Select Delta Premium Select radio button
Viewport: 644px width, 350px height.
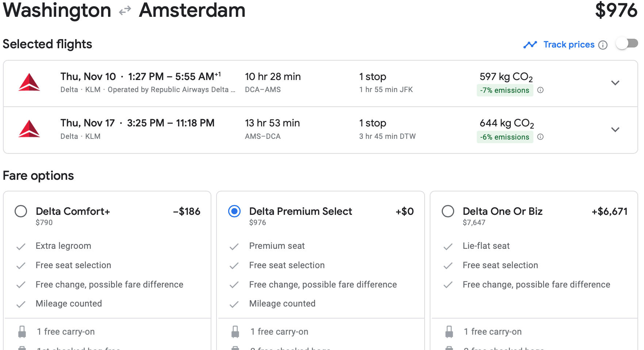234,211
